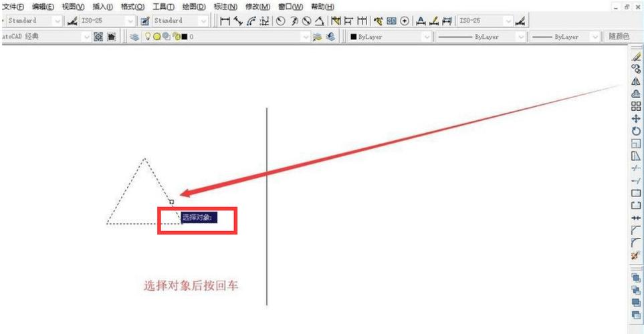Image resolution: width=644 pixels, height=334 pixels.
Task: Select the Mirror tool
Action: click(636, 81)
